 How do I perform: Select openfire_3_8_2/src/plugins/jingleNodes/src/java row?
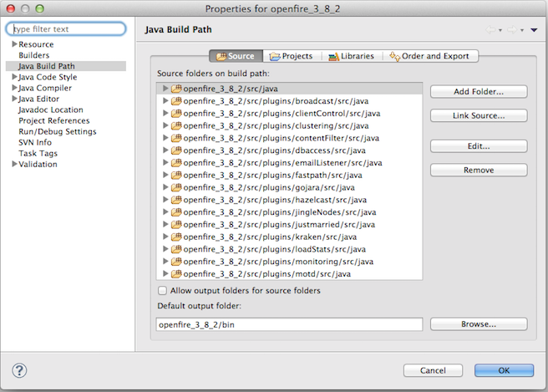point(289,212)
